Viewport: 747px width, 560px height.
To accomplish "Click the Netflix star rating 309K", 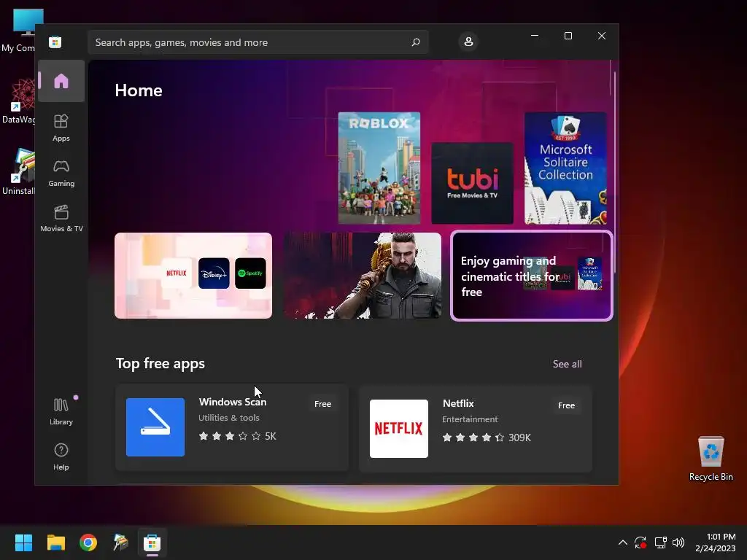I will tap(487, 437).
